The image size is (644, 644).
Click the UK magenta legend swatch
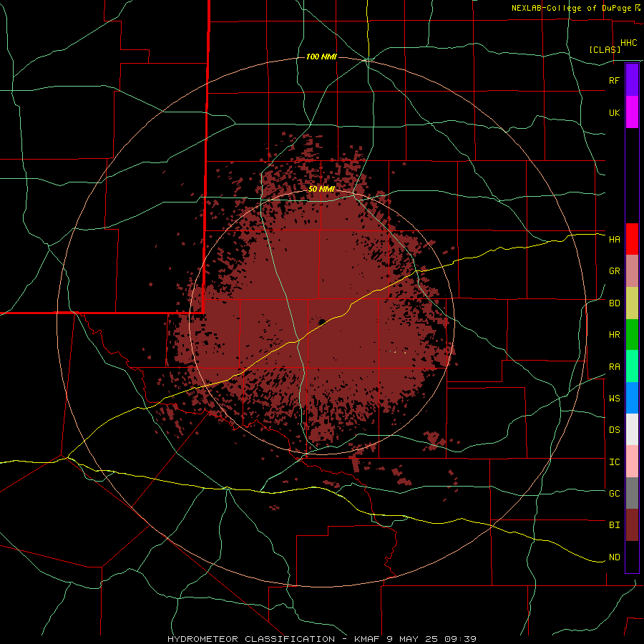coord(632,112)
